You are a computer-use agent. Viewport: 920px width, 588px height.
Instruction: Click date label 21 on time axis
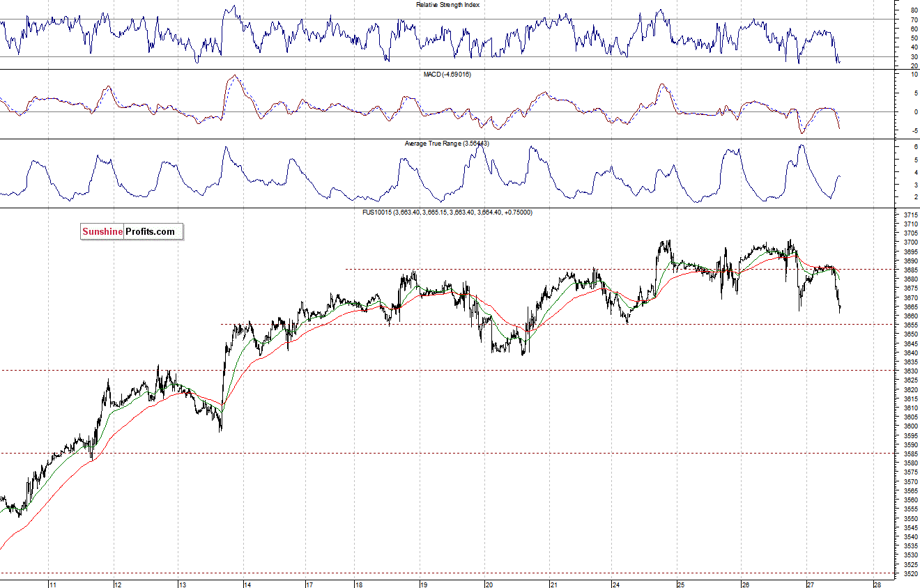(553, 585)
